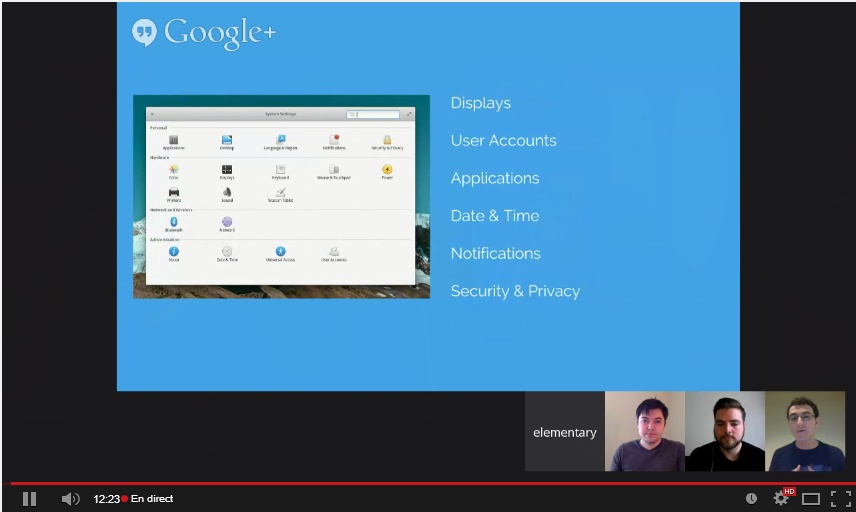Click Applications text on the slide

coord(495,178)
